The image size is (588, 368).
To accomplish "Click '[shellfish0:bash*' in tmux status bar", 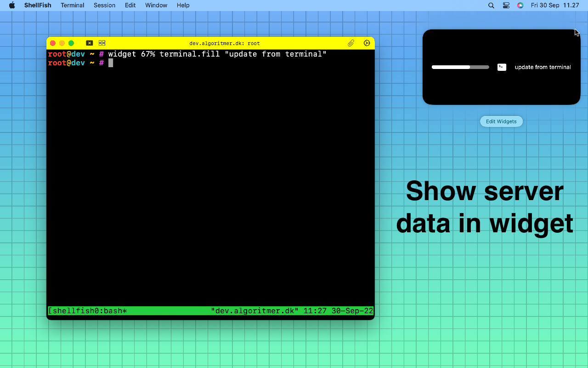I will (87, 311).
